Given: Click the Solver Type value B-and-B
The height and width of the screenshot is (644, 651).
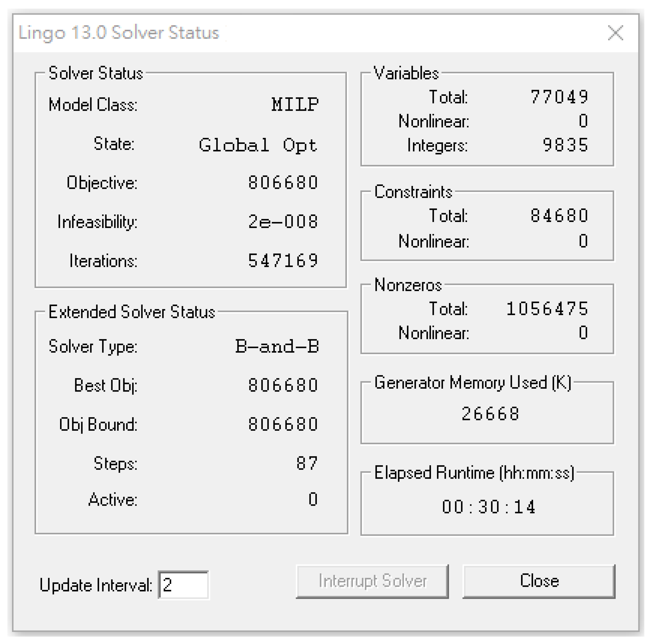Looking at the screenshot, I should [x=277, y=346].
